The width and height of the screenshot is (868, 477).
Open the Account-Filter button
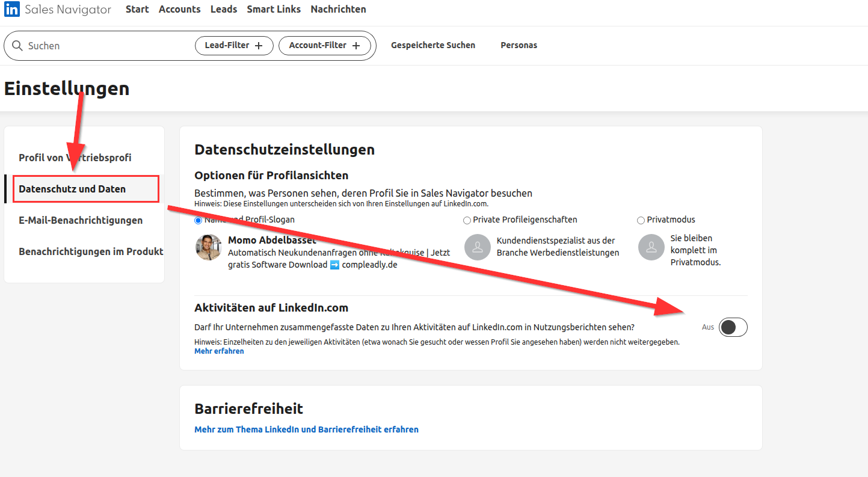(324, 46)
